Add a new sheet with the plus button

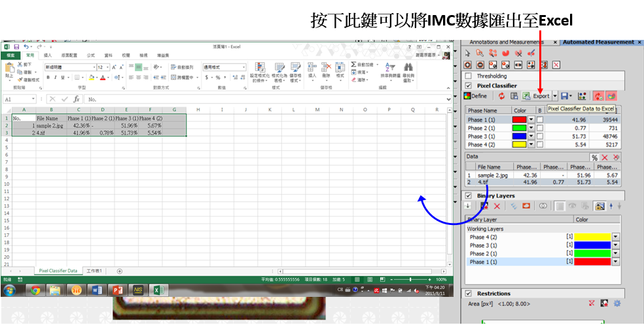[120, 271]
